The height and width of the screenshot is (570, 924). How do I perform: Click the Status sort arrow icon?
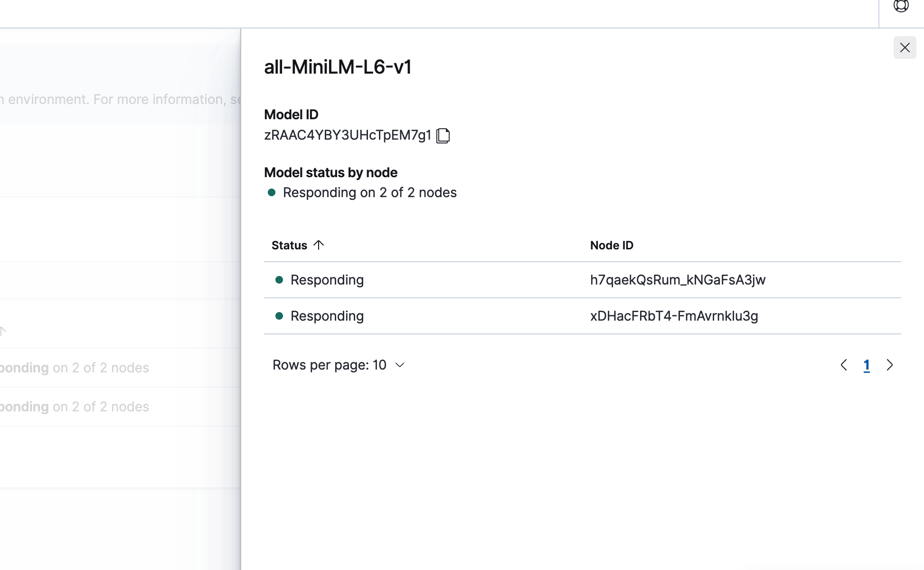point(319,245)
